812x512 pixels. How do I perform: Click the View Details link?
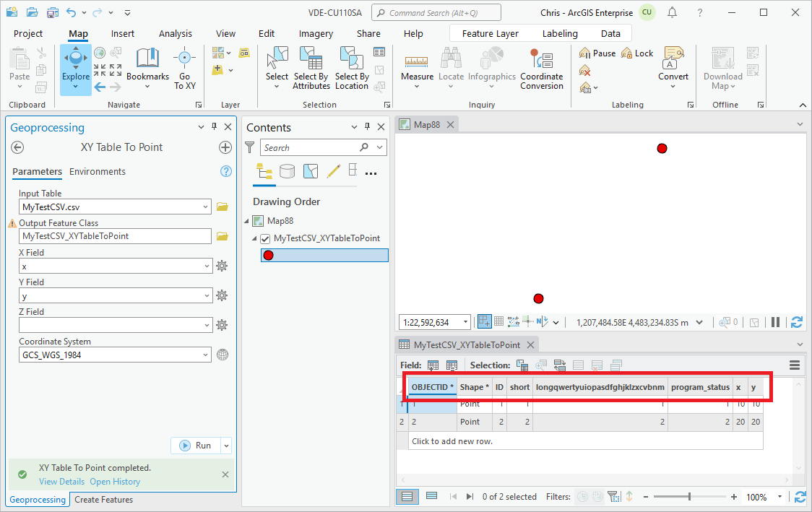61,481
